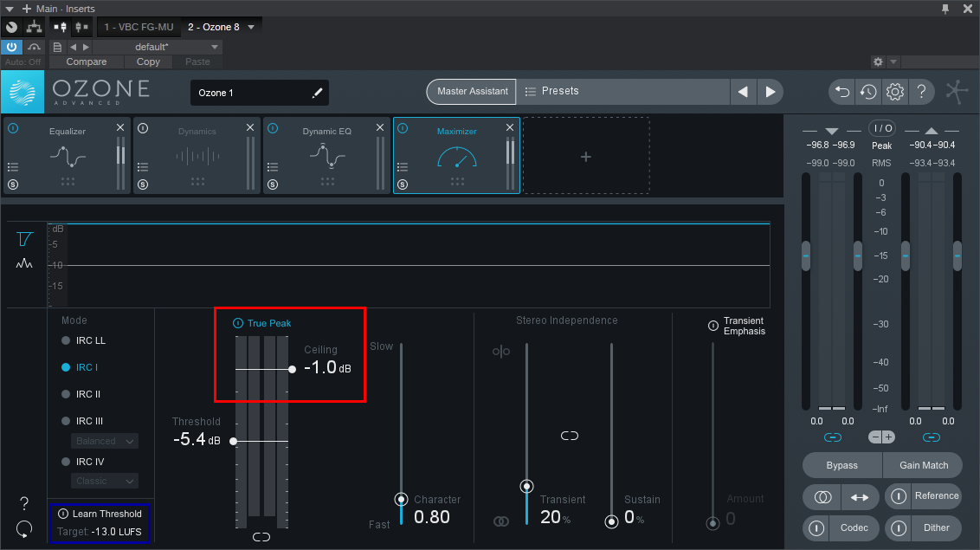The width and height of the screenshot is (980, 550).
Task: Toggle the Dynamics module power icon
Action: (143, 128)
